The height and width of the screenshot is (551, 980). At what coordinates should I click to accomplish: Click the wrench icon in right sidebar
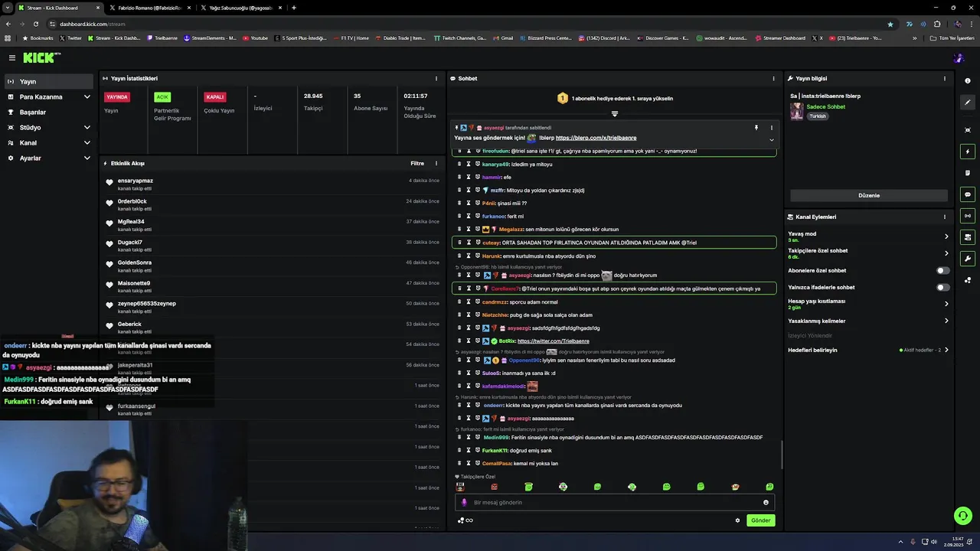pyautogui.click(x=968, y=259)
